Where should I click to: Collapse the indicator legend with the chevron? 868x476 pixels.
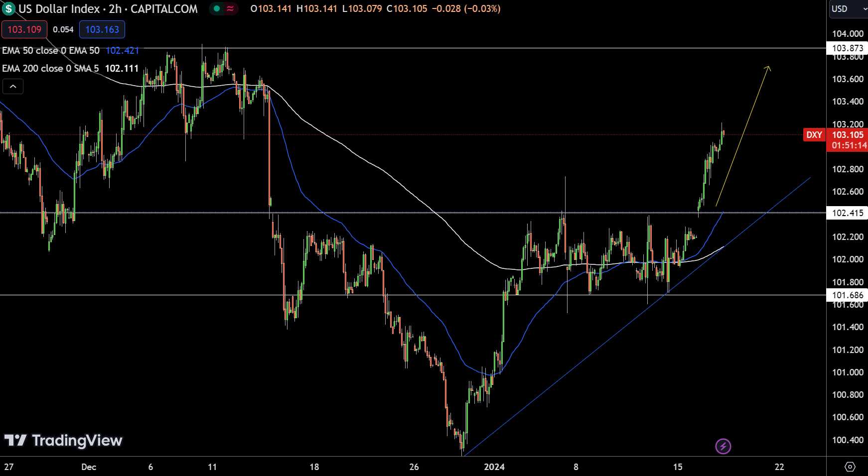(x=13, y=87)
